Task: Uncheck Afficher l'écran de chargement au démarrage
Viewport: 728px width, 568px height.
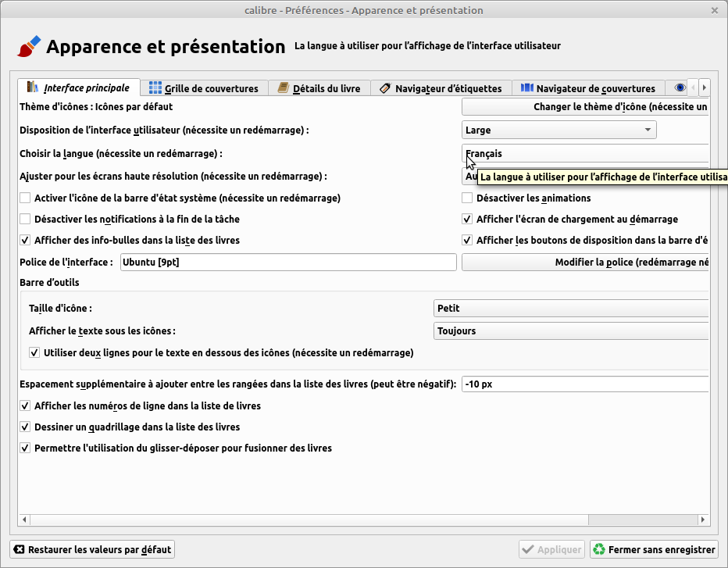Action: pyautogui.click(x=467, y=219)
